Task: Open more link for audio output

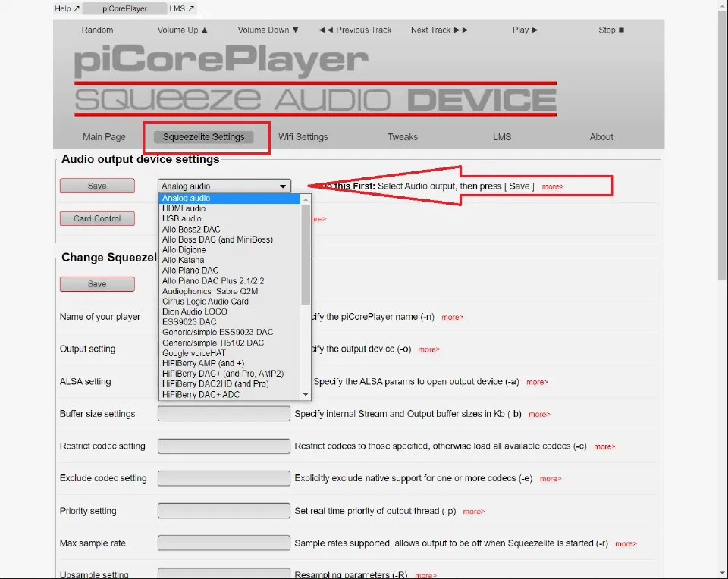Action: 553,187
